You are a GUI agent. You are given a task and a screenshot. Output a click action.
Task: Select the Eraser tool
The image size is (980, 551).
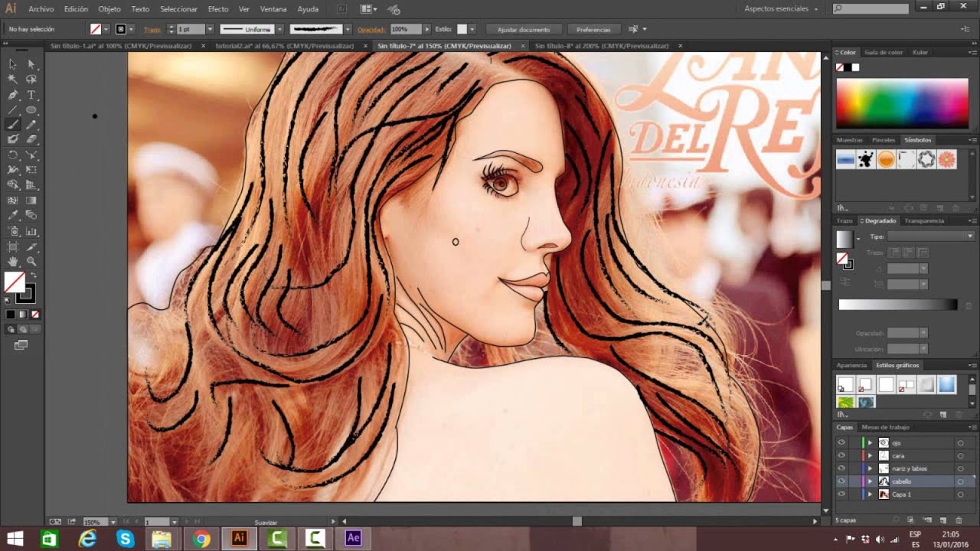click(31, 139)
